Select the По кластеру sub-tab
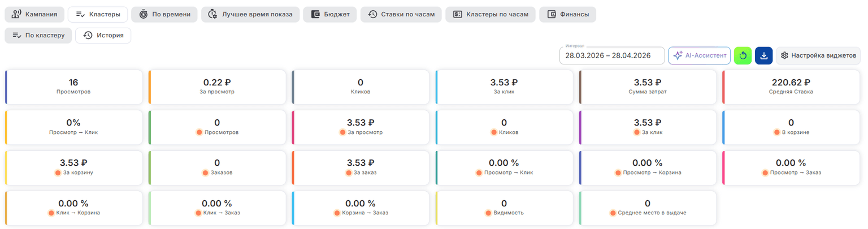Viewport: 868px width, 229px height. click(38, 35)
